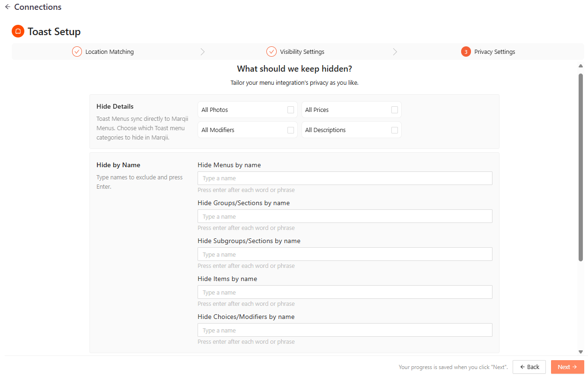588x377 pixels.
Task: Check the All Modifiers checkbox
Action: [291, 130]
